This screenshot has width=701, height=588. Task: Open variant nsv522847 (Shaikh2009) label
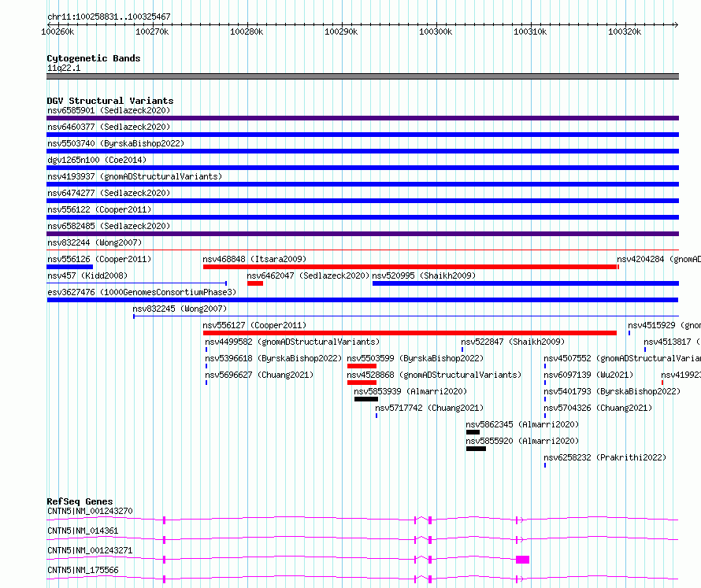point(513,342)
